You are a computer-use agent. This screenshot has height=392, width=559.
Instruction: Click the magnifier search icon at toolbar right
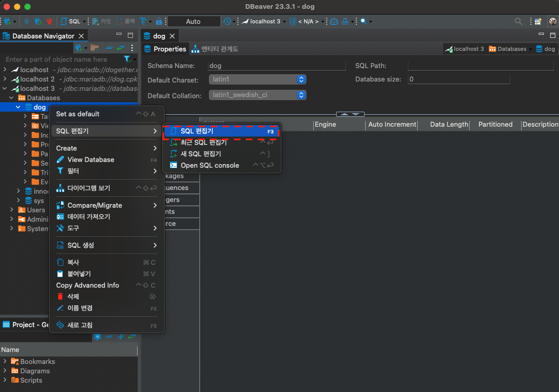click(518, 21)
